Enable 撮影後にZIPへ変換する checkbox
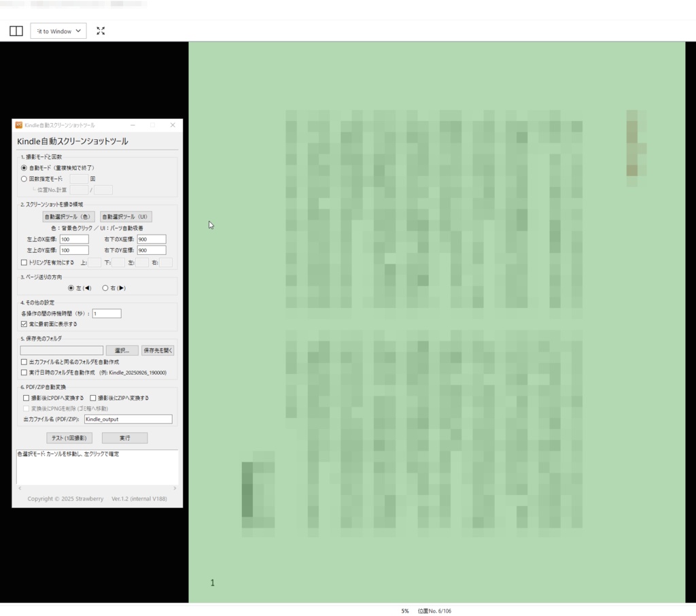 point(92,398)
